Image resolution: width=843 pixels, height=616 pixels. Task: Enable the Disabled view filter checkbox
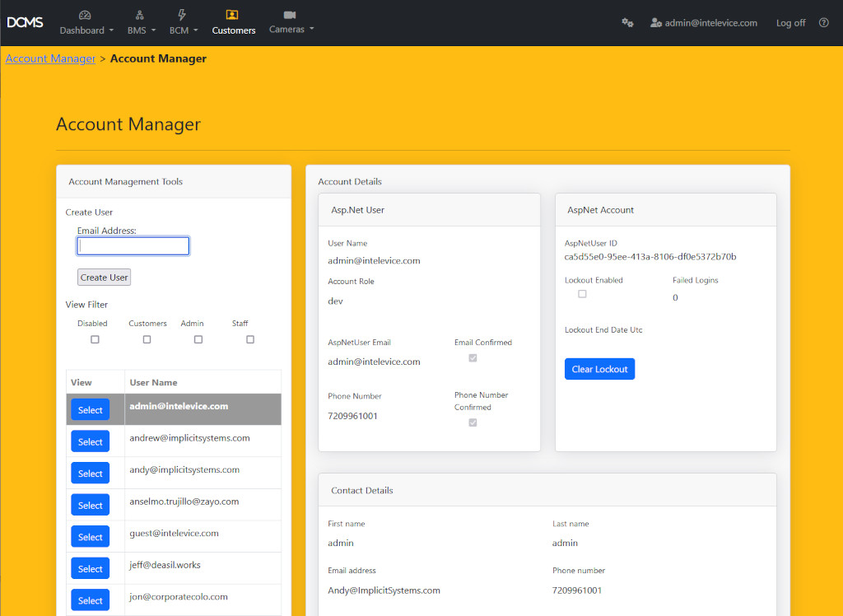pos(95,338)
